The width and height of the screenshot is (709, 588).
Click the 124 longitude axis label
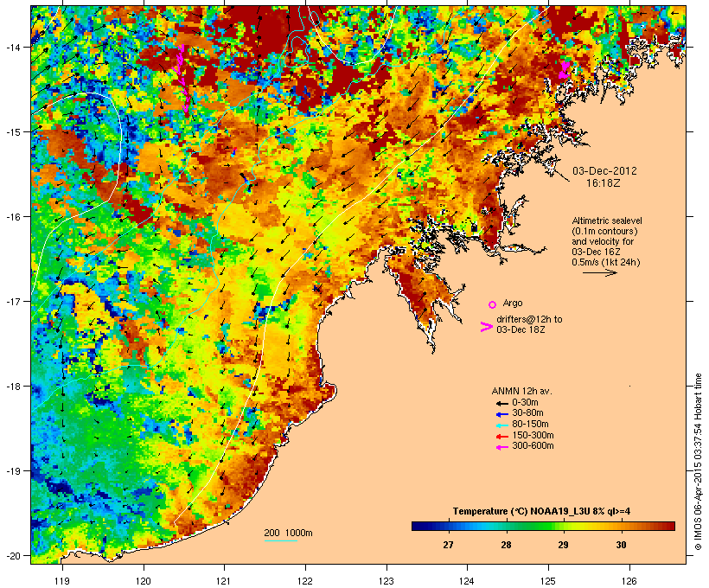467,581
